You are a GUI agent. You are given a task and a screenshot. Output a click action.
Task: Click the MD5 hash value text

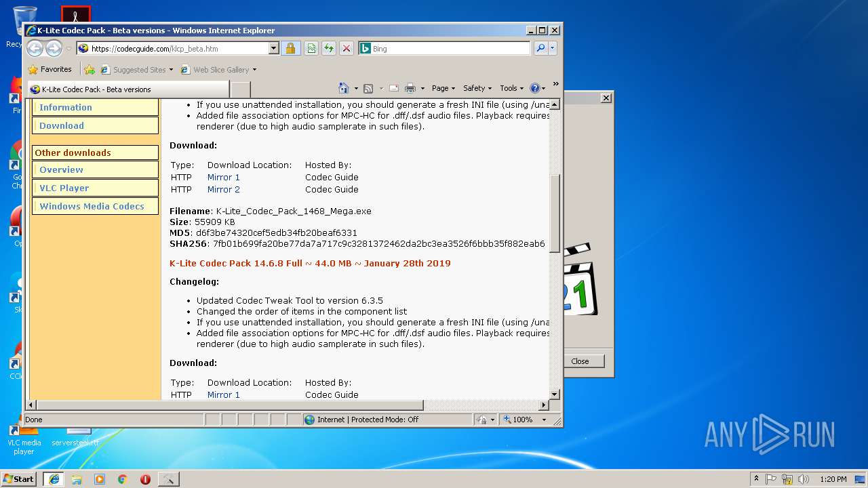pos(277,232)
